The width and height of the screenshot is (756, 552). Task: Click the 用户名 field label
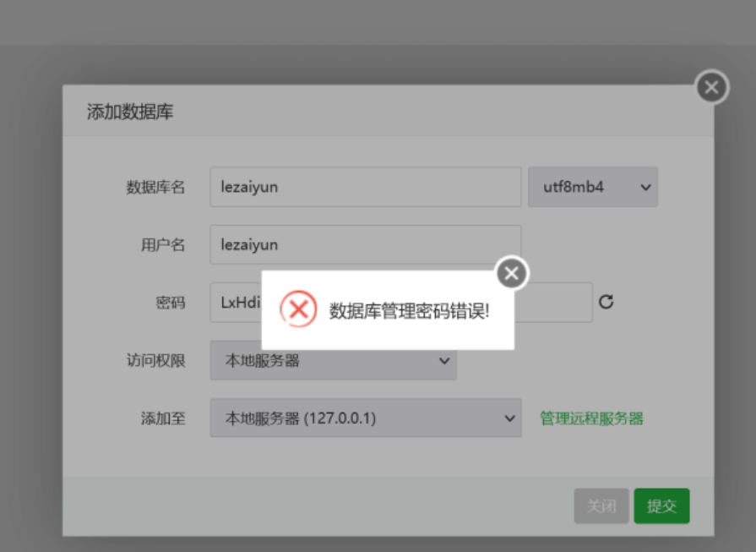click(x=162, y=245)
